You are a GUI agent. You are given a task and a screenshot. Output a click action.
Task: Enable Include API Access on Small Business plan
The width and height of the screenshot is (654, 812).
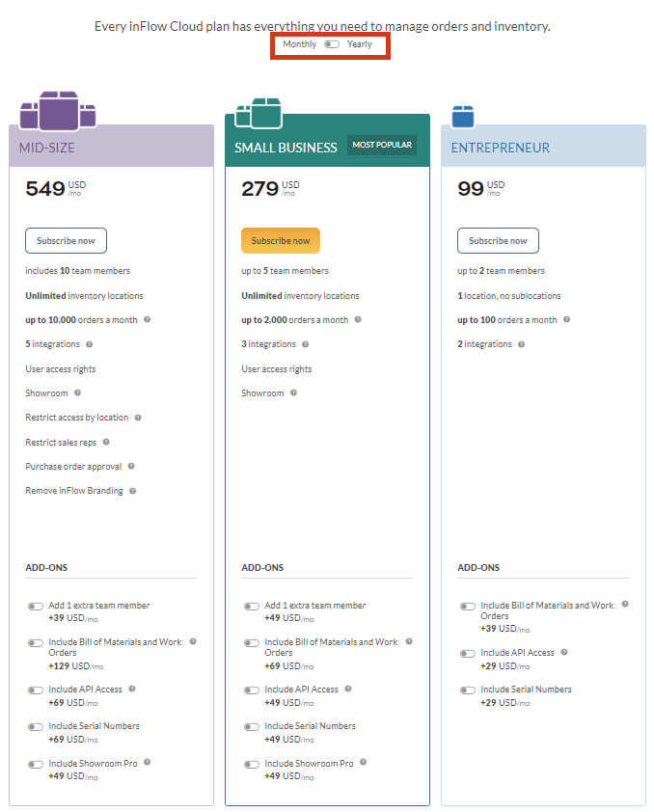click(x=252, y=690)
